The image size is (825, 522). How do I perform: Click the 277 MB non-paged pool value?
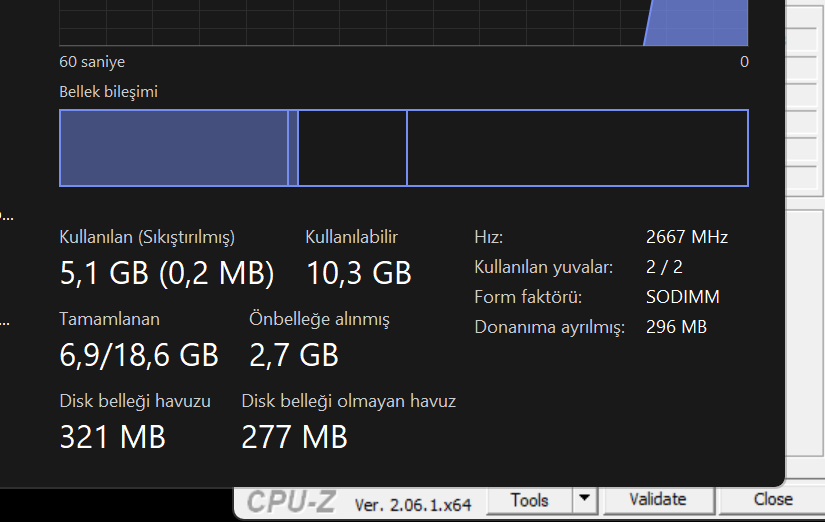coord(294,436)
